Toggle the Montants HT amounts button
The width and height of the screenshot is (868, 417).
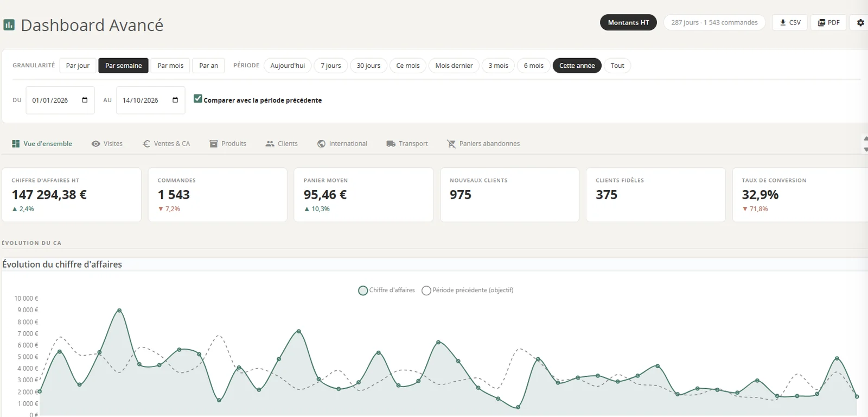(x=628, y=23)
